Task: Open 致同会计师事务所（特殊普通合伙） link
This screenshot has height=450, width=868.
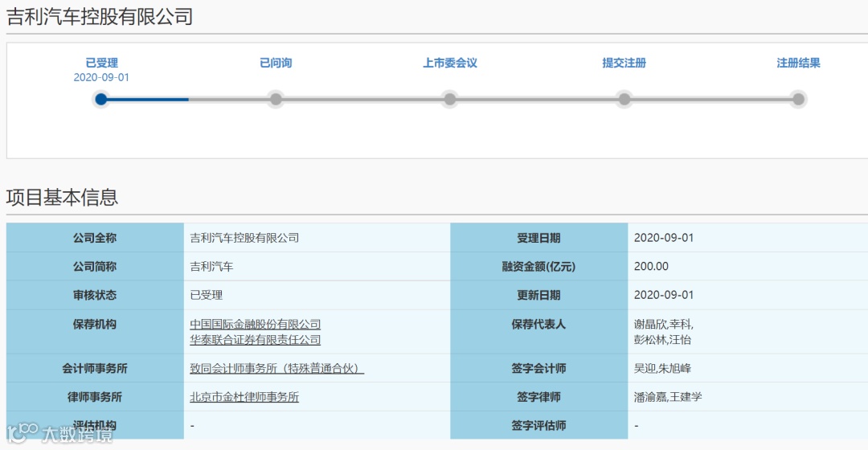Action: tap(276, 369)
